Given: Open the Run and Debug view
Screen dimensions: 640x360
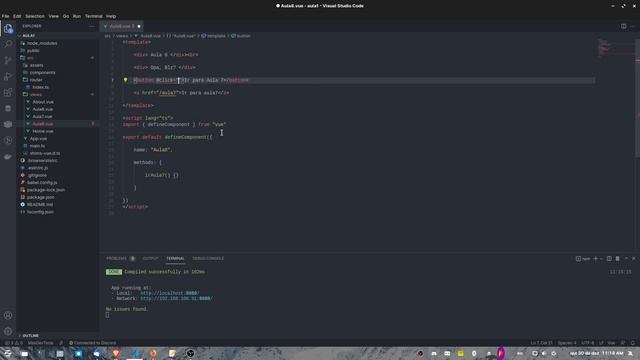Looking at the screenshot, I should [8, 76].
